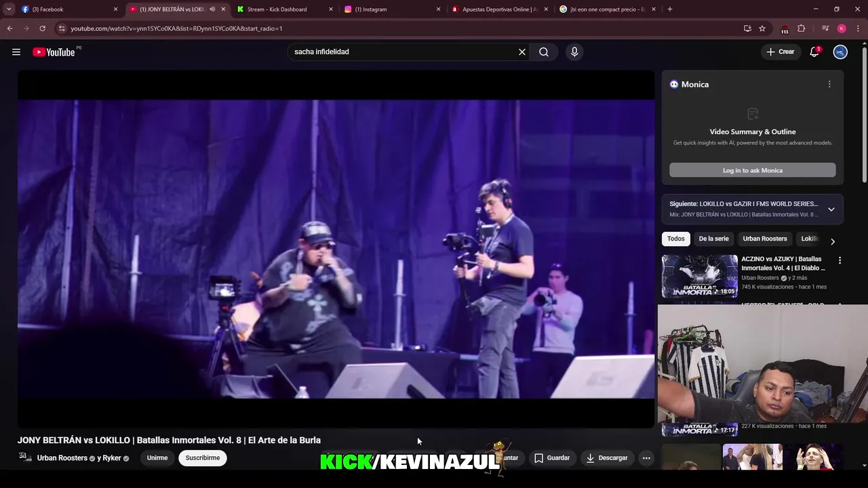Go to the YouTube home logo

[54, 52]
